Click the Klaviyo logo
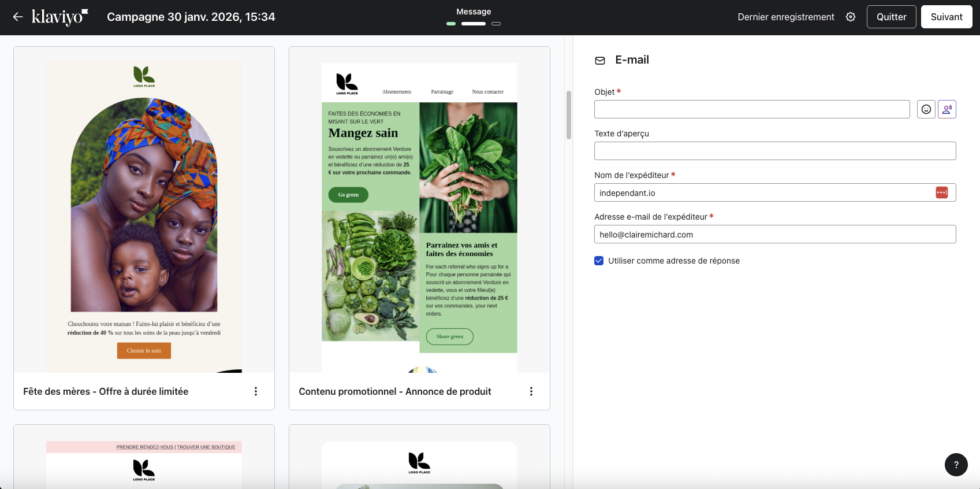This screenshot has width=980, height=489. [x=59, y=17]
